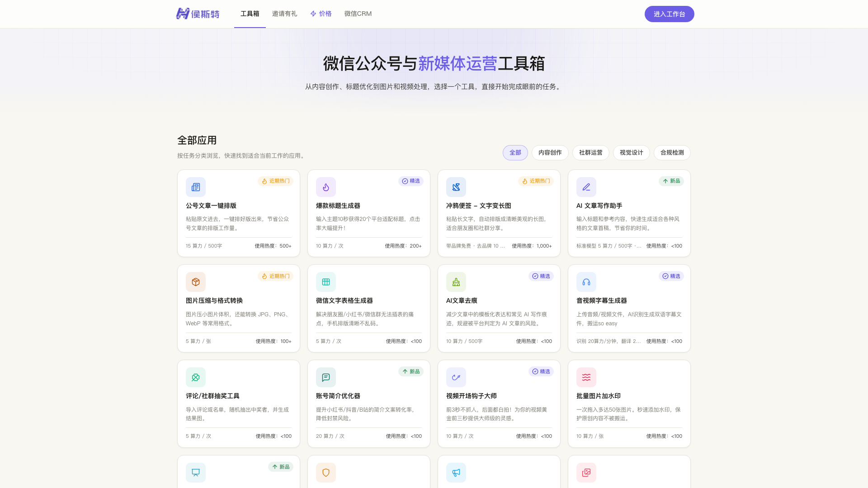
Task: Open the 图片压缩与格式转换 box icon
Action: coord(196,282)
